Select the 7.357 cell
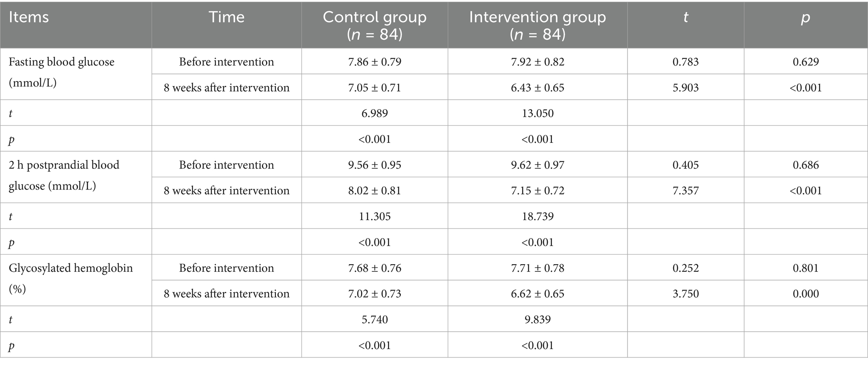Image resolution: width=868 pixels, height=365 pixels. [x=686, y=190]
